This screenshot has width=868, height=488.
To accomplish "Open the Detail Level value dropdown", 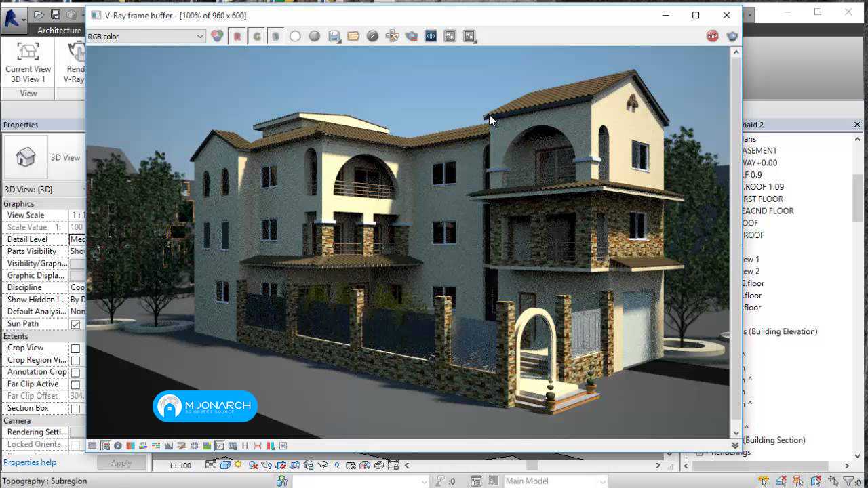I will [x=77, y=239].
